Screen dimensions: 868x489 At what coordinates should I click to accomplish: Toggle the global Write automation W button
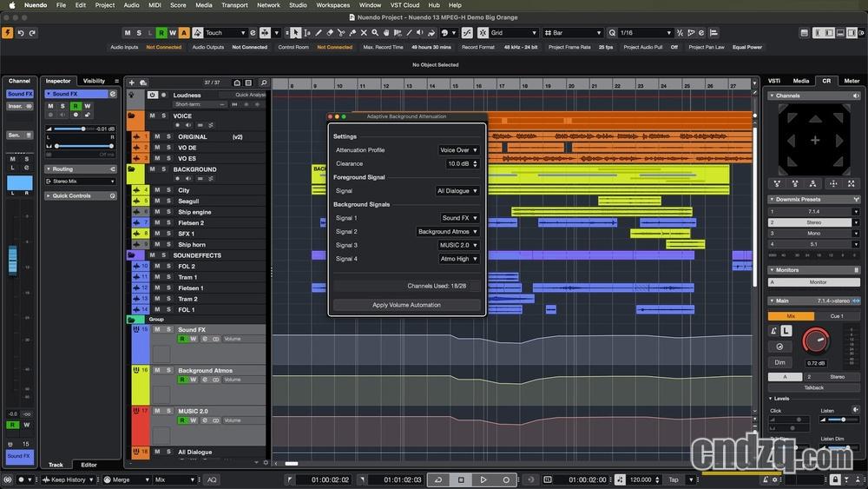(173, 33)
